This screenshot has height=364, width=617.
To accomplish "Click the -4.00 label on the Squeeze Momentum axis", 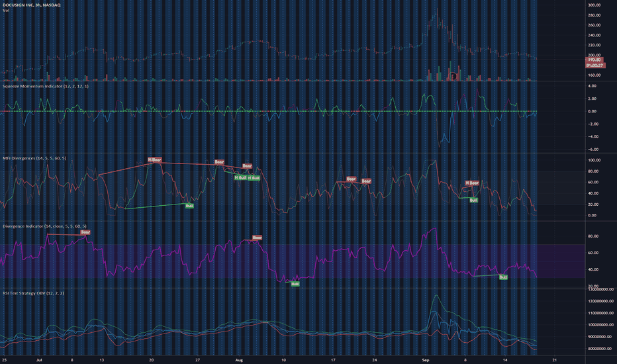I will click(x=593, y=137).
